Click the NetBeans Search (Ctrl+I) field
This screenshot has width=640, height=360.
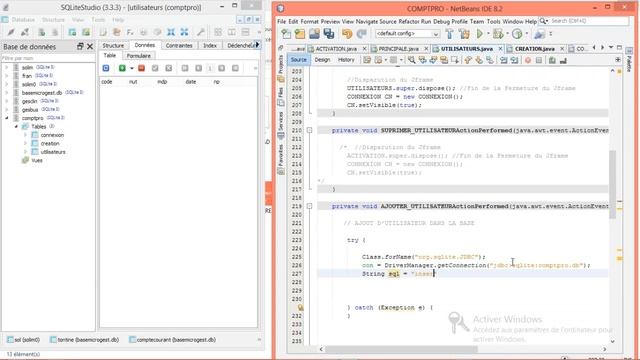[589, 21]
